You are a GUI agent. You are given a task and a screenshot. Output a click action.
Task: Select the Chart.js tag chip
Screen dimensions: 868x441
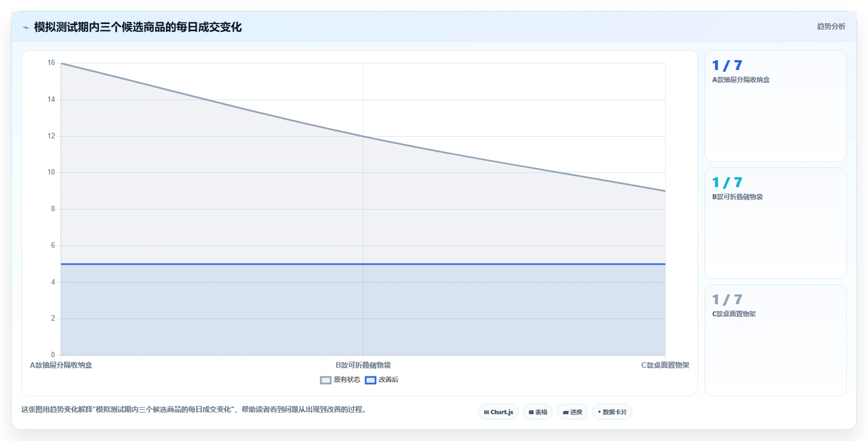(498, 412)
